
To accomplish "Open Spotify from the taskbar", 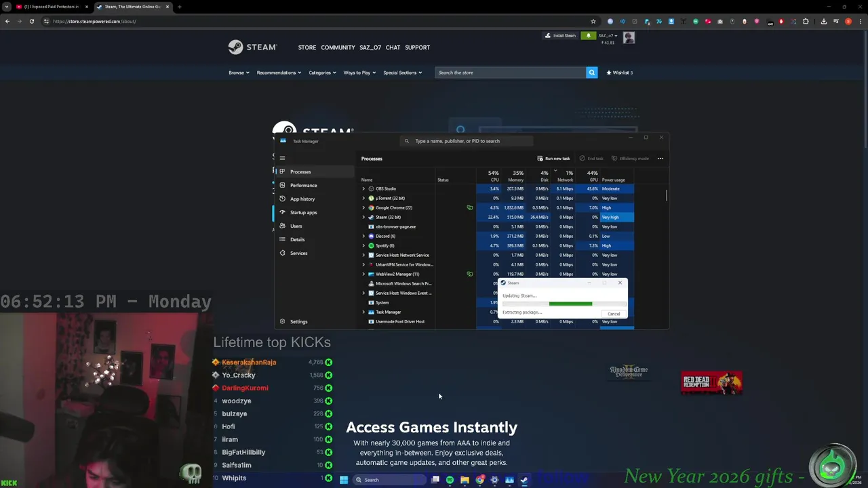I will [x=450, y=480].
